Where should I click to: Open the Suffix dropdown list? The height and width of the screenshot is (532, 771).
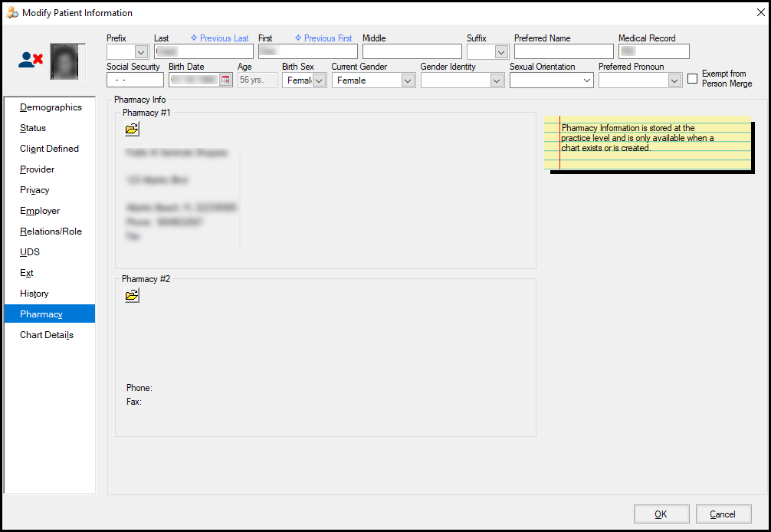point(501,52)
